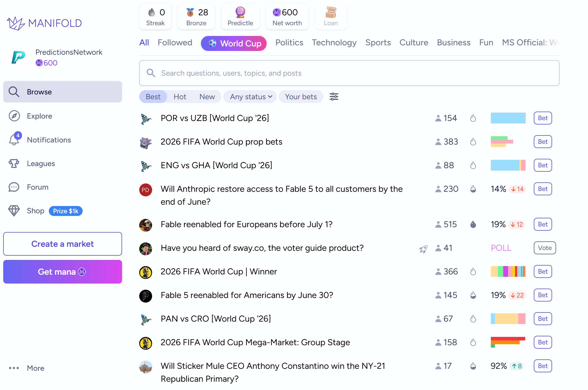
Task: Click liquidity droplet for Fable reenabled for Europeans
Action: pyautogui.click(x=473, y=224)
